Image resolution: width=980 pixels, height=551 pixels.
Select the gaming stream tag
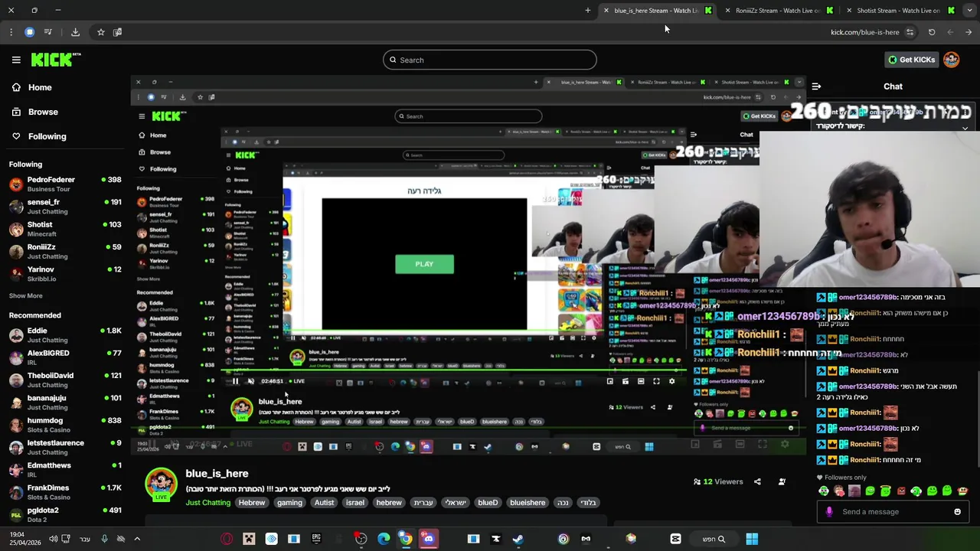point(289,503)
